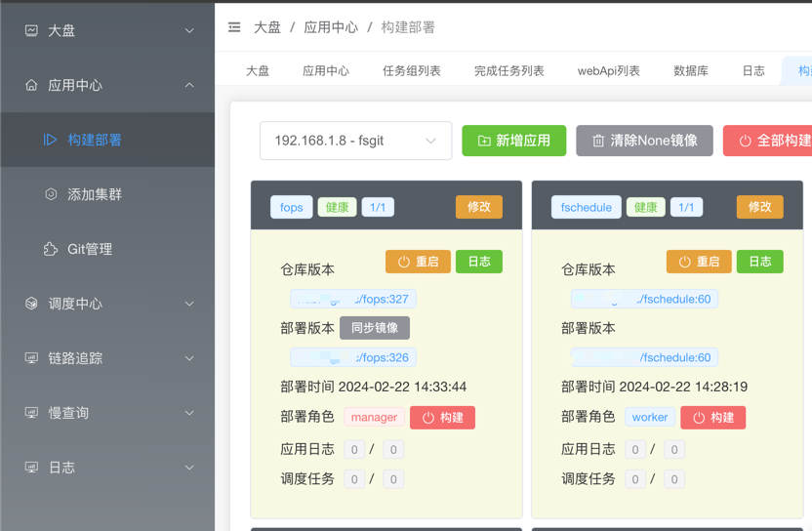Viewport: 812px width, 531px height.
Task: Toggle the sidebar hamburger menu icon
Action: tap(234, 27)
